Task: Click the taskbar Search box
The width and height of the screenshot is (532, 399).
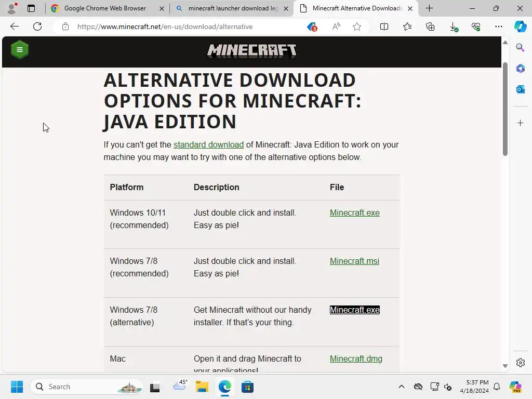Action: [x=87, y=387]
